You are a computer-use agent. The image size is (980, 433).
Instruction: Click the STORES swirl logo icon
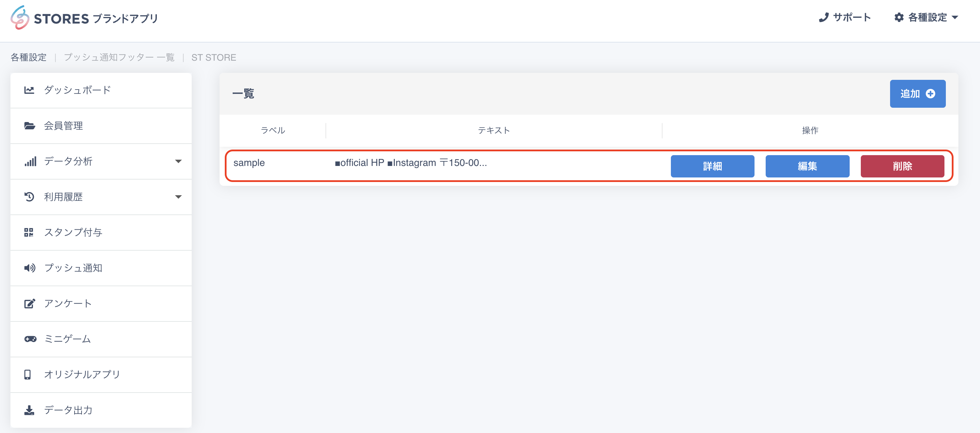coord(20,17)
